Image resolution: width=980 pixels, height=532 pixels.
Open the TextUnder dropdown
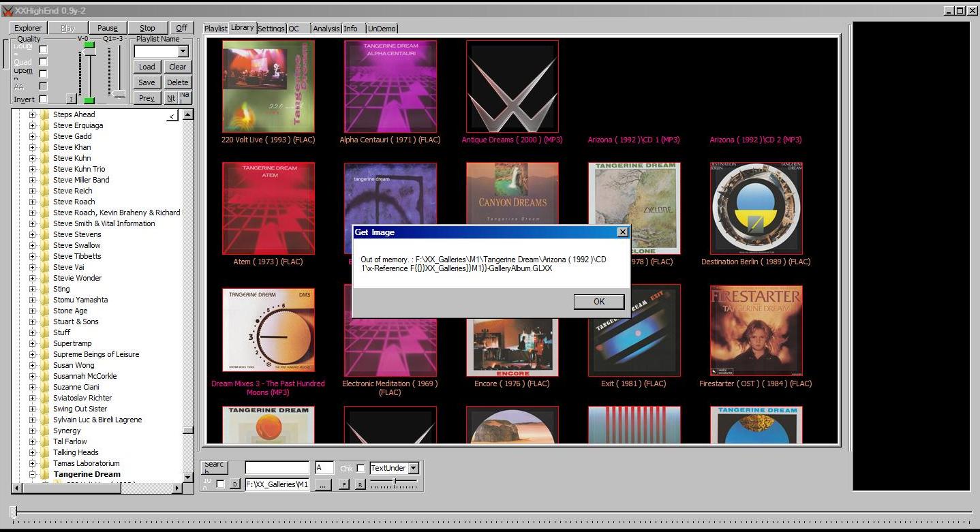click(413, 468)
